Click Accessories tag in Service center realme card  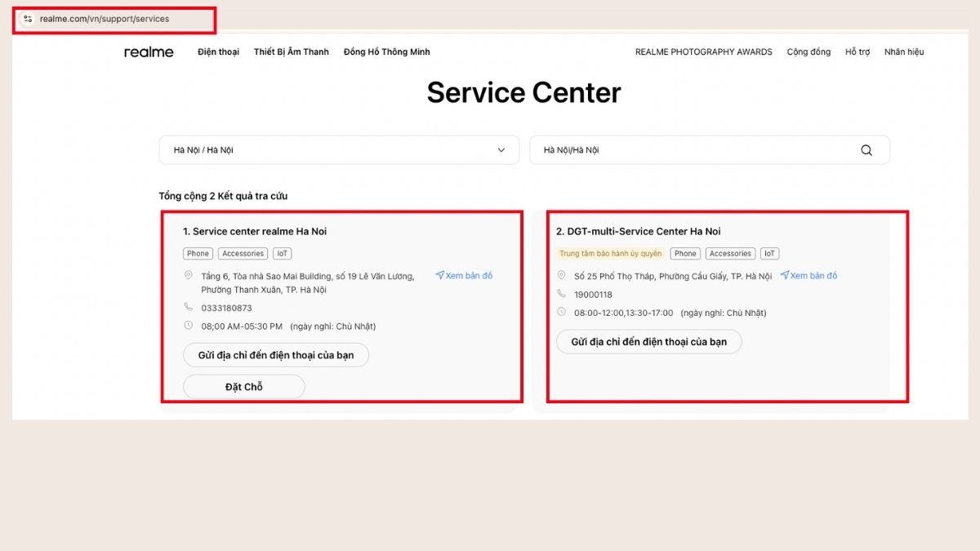(243, 254)
